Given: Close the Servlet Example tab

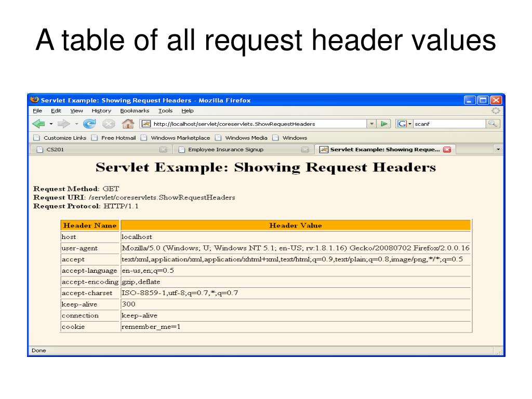Looking at the screenshot, I should click(x=447, y=149).
